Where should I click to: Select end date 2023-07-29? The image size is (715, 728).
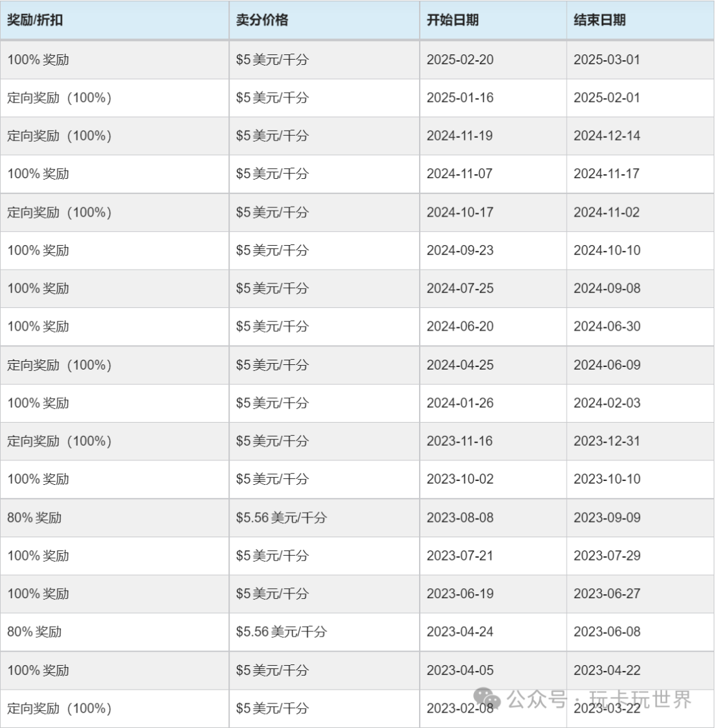click(x=607, y=556)
